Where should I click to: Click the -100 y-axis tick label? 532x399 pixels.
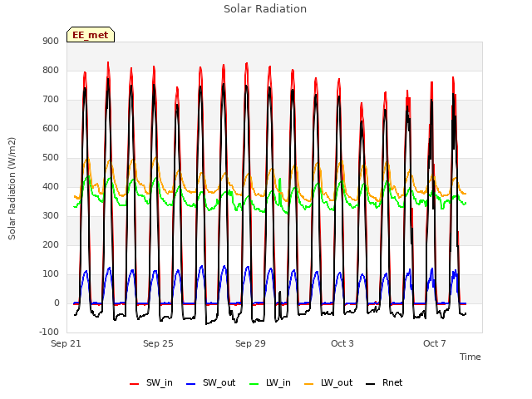tap(49, 332)
